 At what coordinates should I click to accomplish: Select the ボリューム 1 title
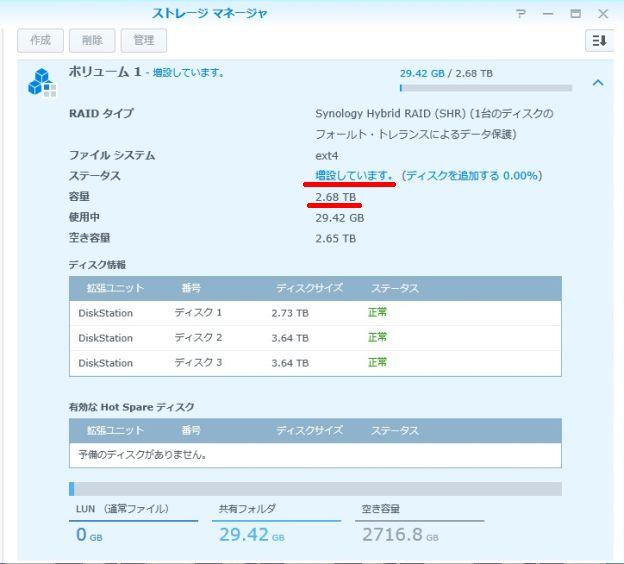pyautogui.click(x=105, y=72)
